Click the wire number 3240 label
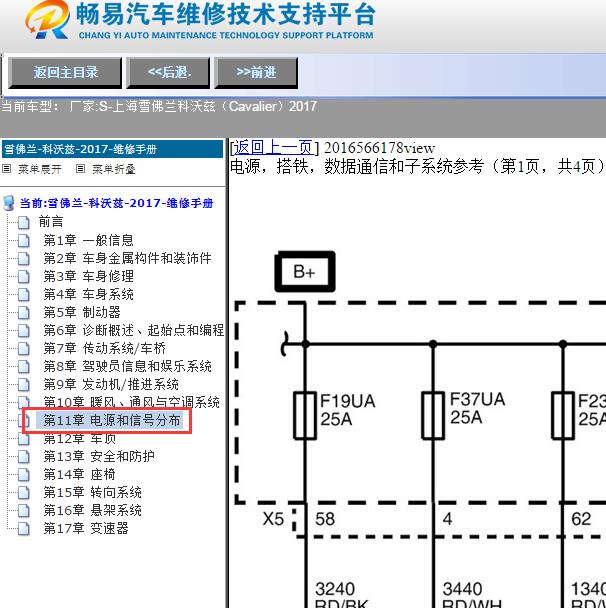This screenshot has width=606, height=608. click(335, 589)
